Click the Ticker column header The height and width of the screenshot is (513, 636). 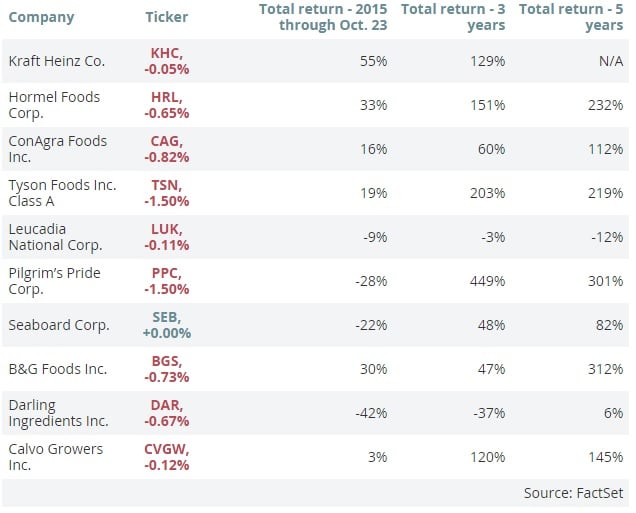166,18
